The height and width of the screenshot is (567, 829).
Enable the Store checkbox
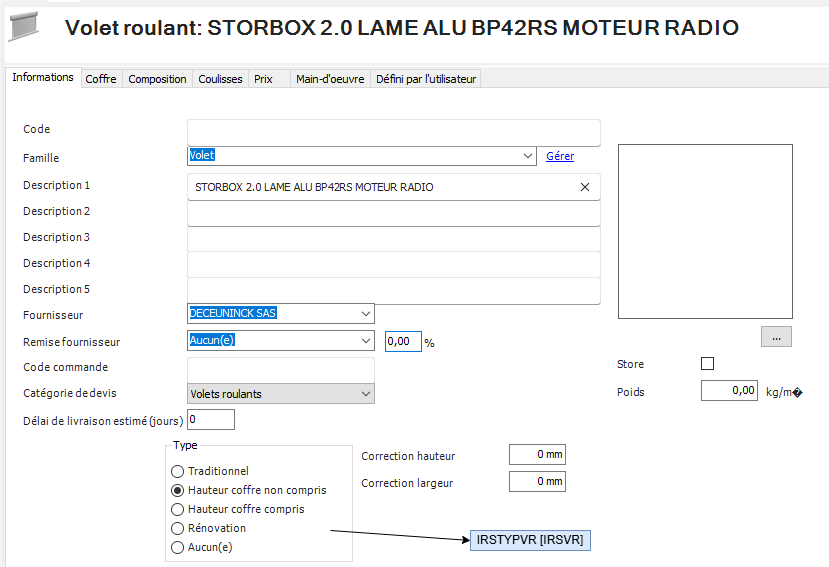point(708,364)
